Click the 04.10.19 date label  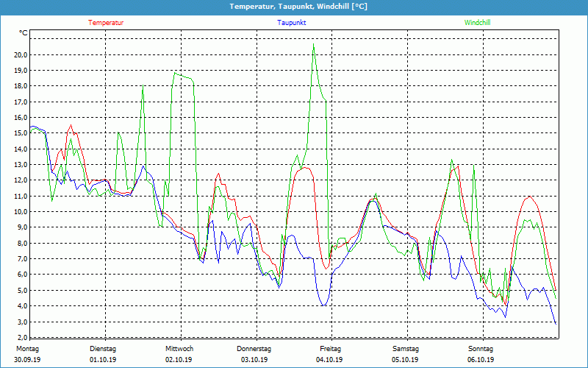pyautogui.click(x=329, y=360)
